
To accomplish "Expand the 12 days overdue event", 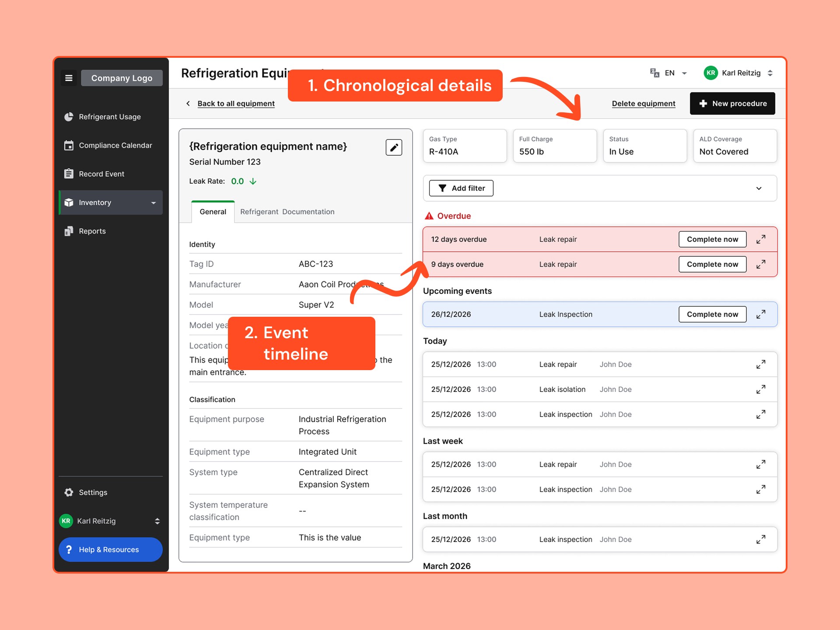I will pyautogui.click(x=760, y=239).
